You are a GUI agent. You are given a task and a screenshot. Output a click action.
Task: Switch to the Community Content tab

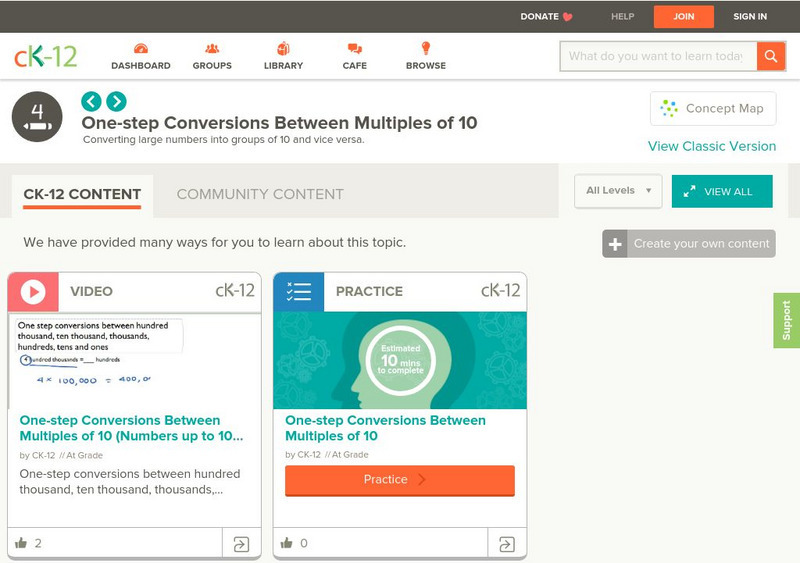click(260, 194)
